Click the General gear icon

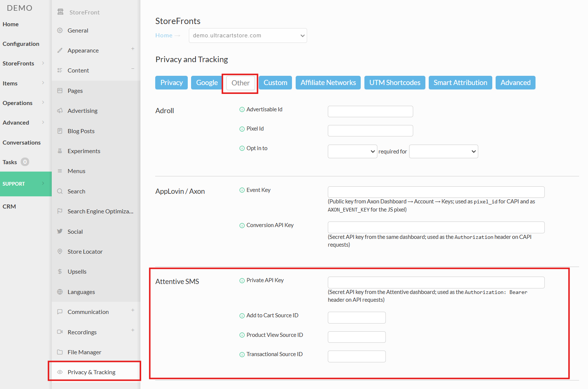tap(60, 30)
